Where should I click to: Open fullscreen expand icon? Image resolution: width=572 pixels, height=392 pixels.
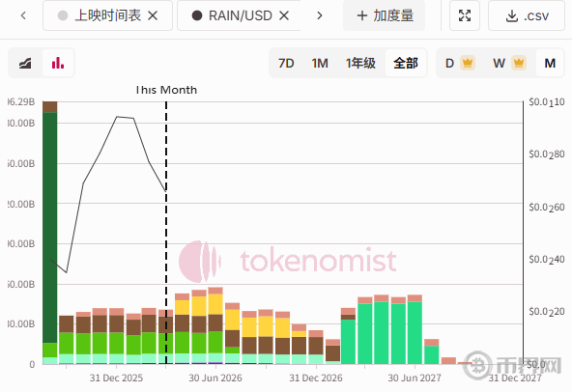click(465, 15)
